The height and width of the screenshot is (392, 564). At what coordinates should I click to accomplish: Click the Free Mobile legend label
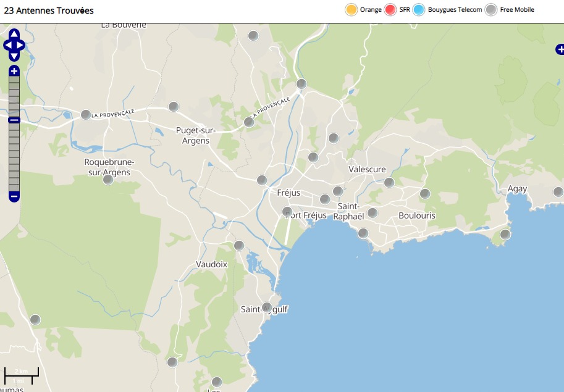point(517,10)
